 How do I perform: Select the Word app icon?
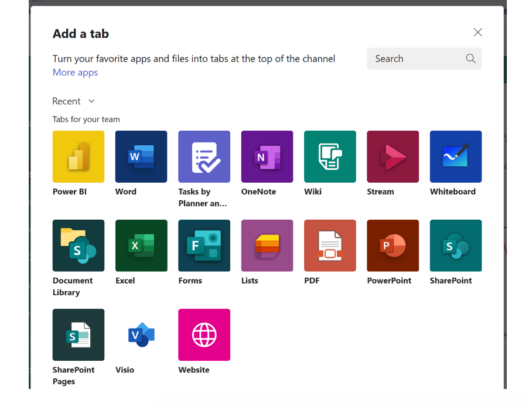141,157
